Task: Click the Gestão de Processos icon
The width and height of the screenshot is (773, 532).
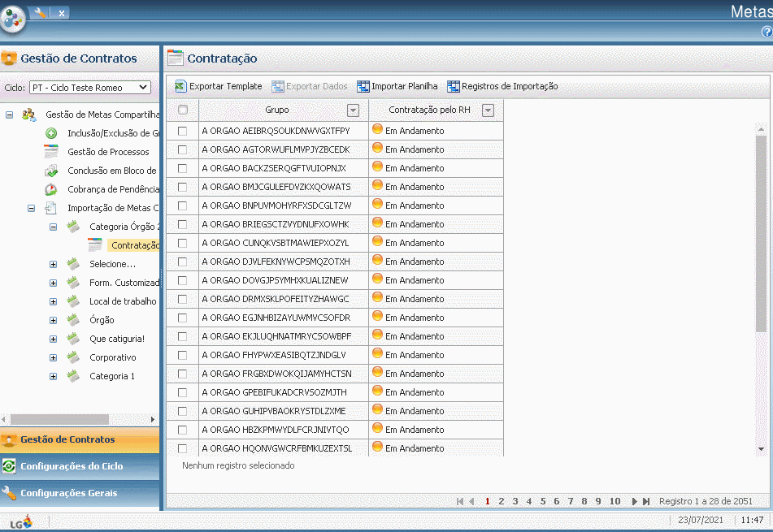Action: click(51, 152)
